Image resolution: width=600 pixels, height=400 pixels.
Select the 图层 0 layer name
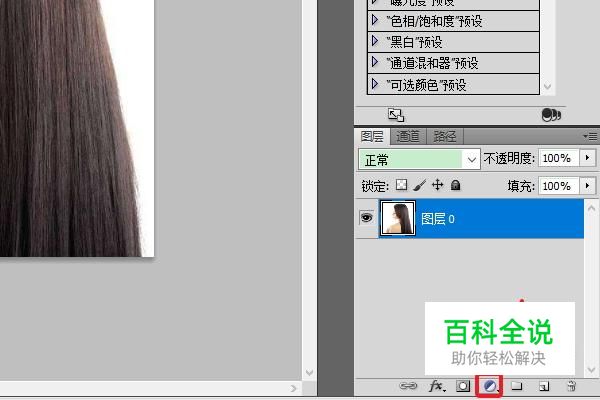tap(438, 219)
